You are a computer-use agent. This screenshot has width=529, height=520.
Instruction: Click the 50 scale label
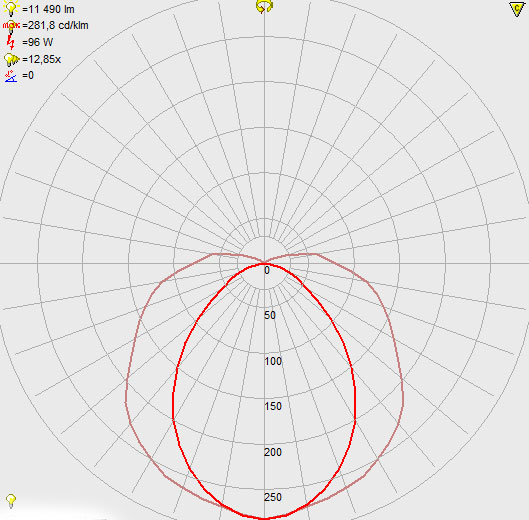[270, 315]
